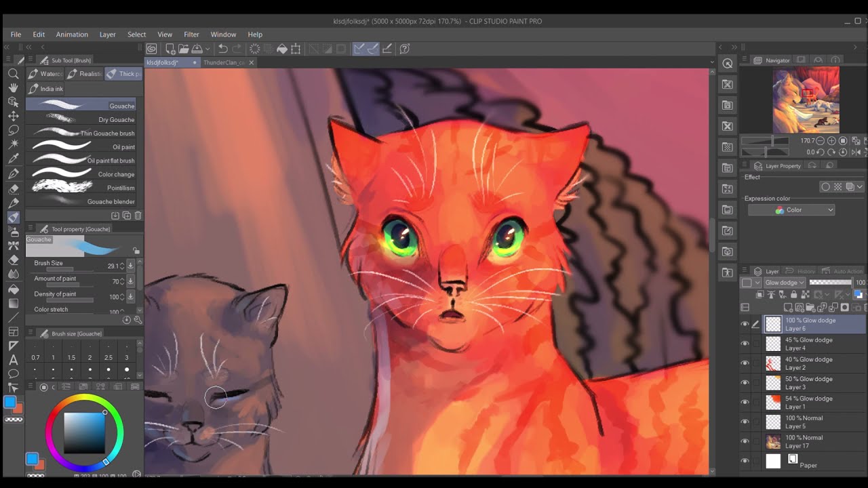The width and height of the screenshot is (868, 488).
Task: Click the Navigator preview thumbnail
Action: [806, 100]
